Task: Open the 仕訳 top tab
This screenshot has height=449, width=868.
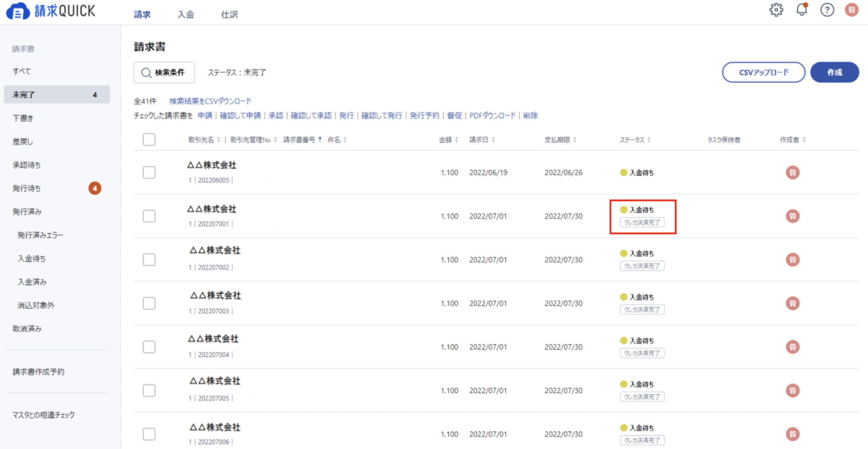Action: pyautogui.click(x=229, y=15)
